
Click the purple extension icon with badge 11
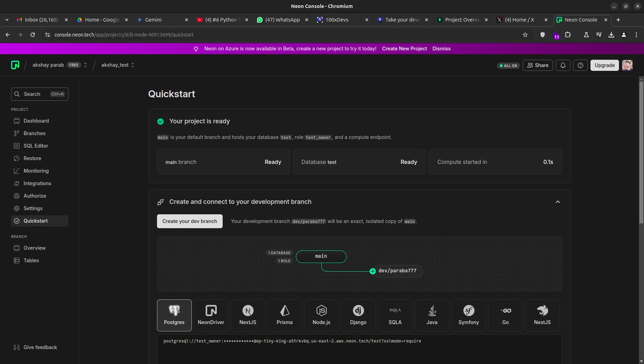click(x=556, y=35)
